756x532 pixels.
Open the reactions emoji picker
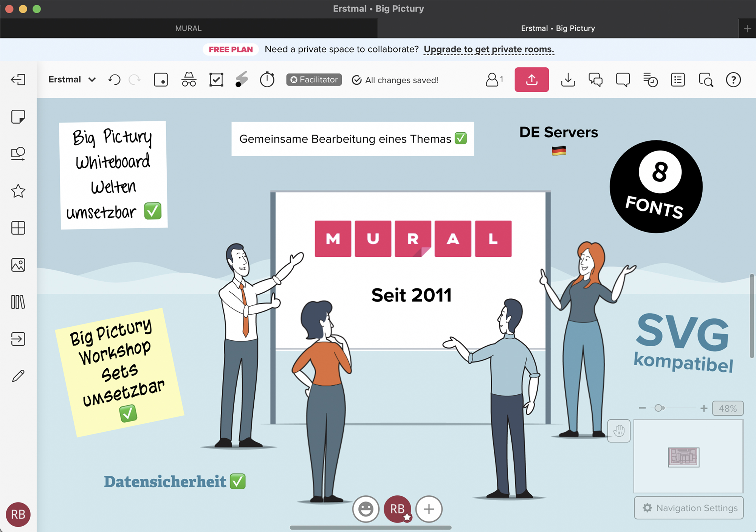[366, 509]
